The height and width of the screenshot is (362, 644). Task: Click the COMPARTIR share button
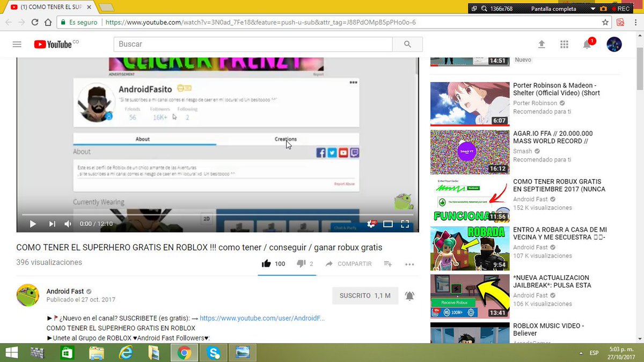(x=348, y=264)
